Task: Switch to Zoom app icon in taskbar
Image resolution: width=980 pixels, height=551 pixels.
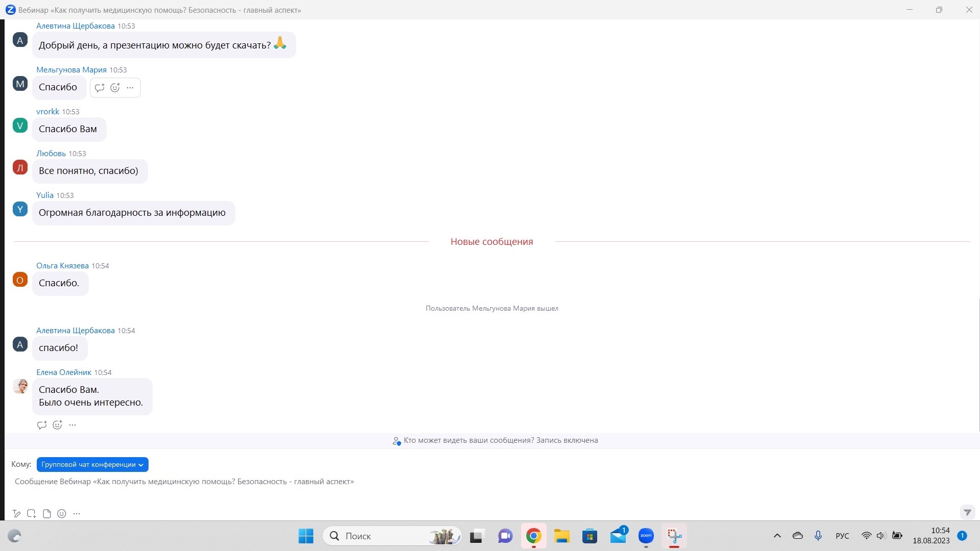Action: [x=646, y=536]
